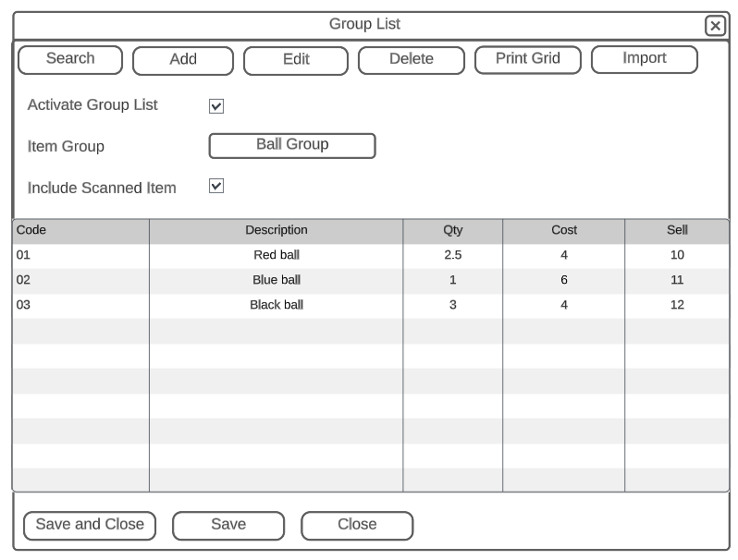Click the Cost column header

pos(563,230)
